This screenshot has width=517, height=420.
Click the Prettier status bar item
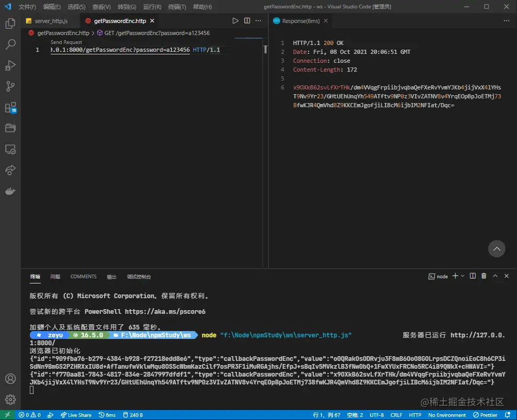coord(485,415)
